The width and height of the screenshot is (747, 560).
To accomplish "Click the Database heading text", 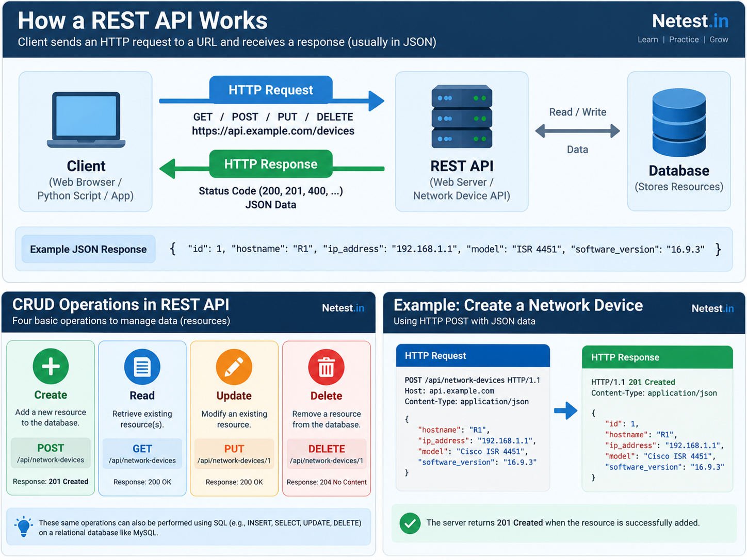I will click(x=679, y=171).
